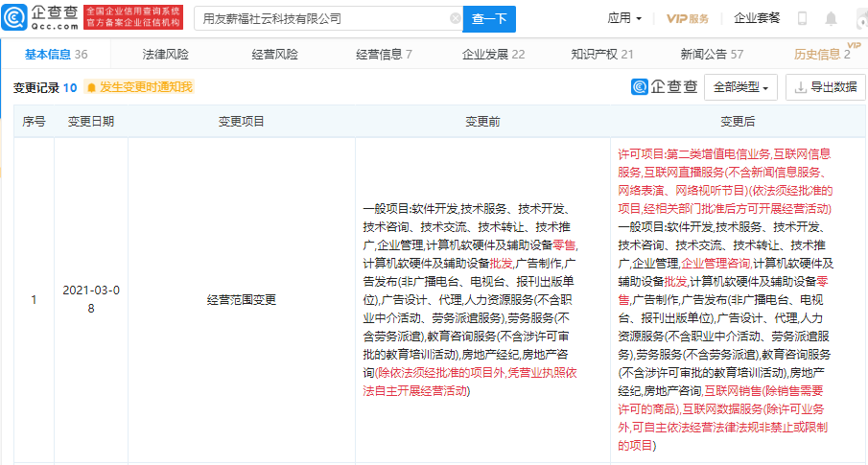This screenshot has width=868, height=465.
Task: Click the red banner 全国企业信用查询系统
Action: (x=133, y=17)
